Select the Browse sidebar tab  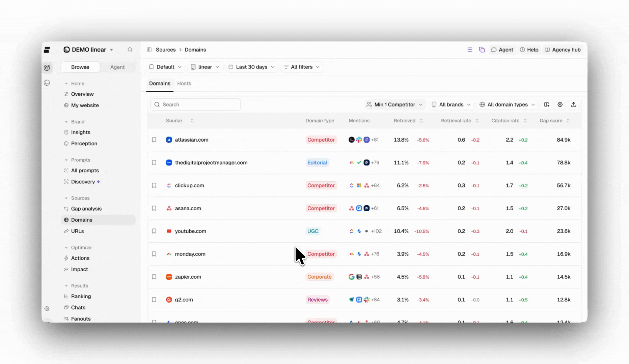click(80, 67)
